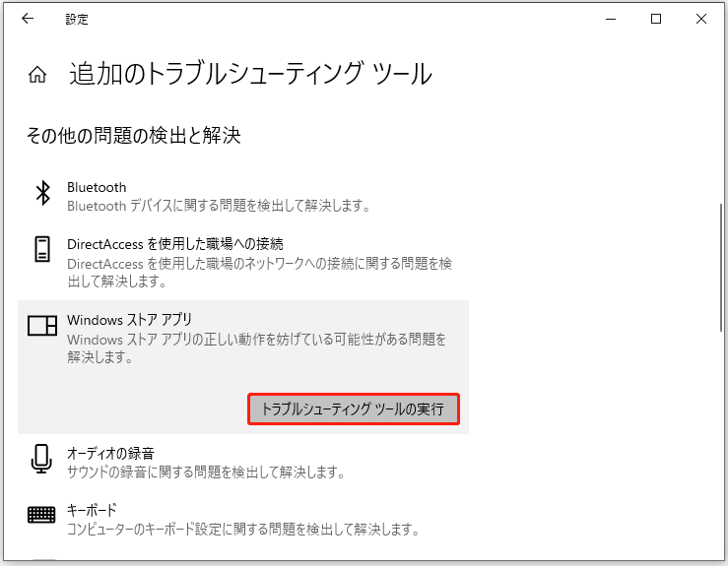Click the Bluetooth symbol icon
The height and width of the screenshot is (566, 728).
coord(42,193)
